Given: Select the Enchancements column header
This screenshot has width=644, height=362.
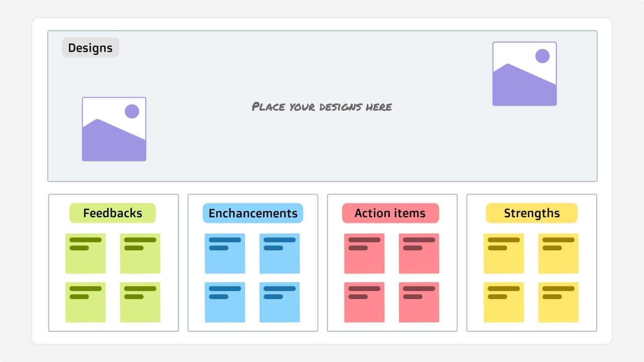Looking at the screenshot, I should coord(253,213).
